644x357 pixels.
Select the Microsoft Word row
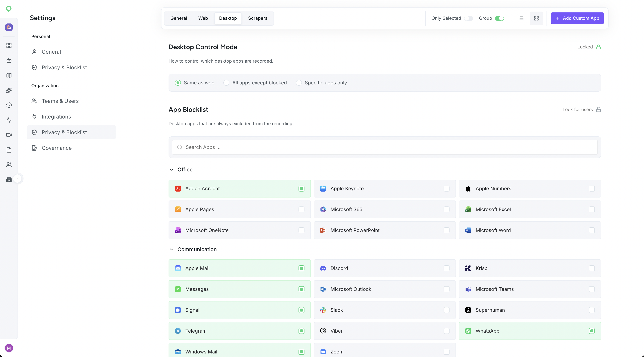[x=530, y=230]
